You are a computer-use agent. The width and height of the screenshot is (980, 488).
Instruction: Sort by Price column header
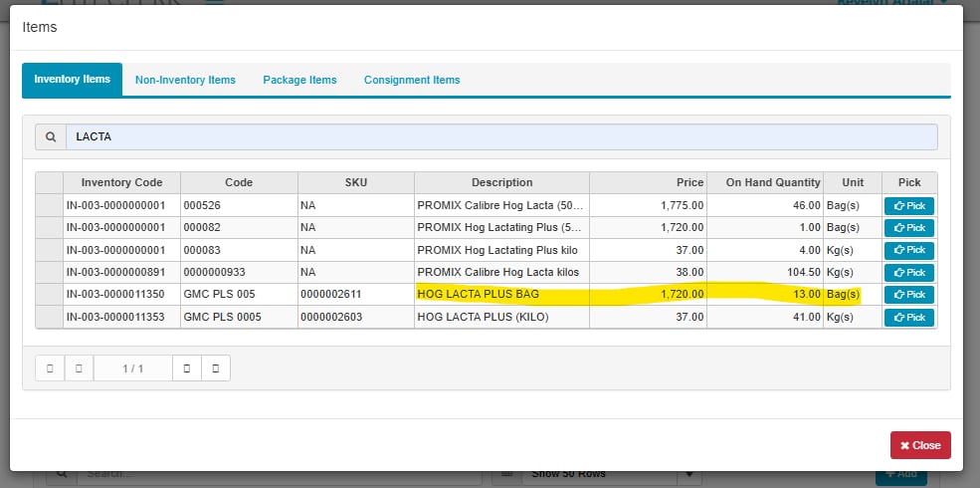(x=648, y=182)
